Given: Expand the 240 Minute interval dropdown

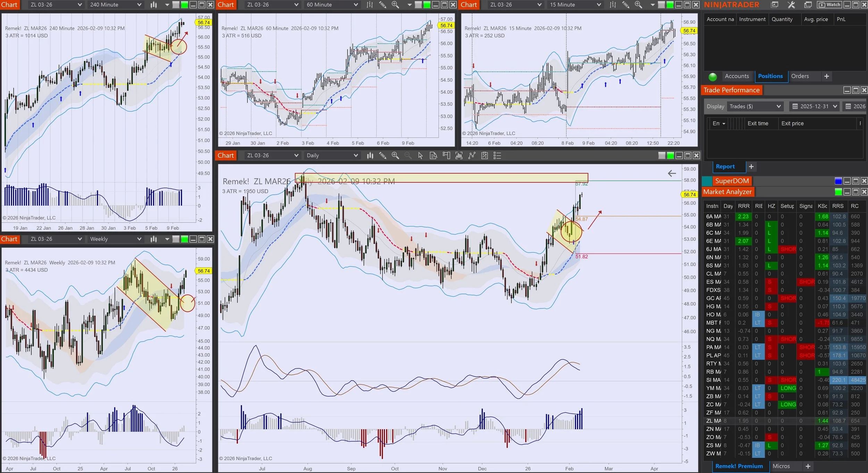Looking at the screenshot, I should coord(139,5).
